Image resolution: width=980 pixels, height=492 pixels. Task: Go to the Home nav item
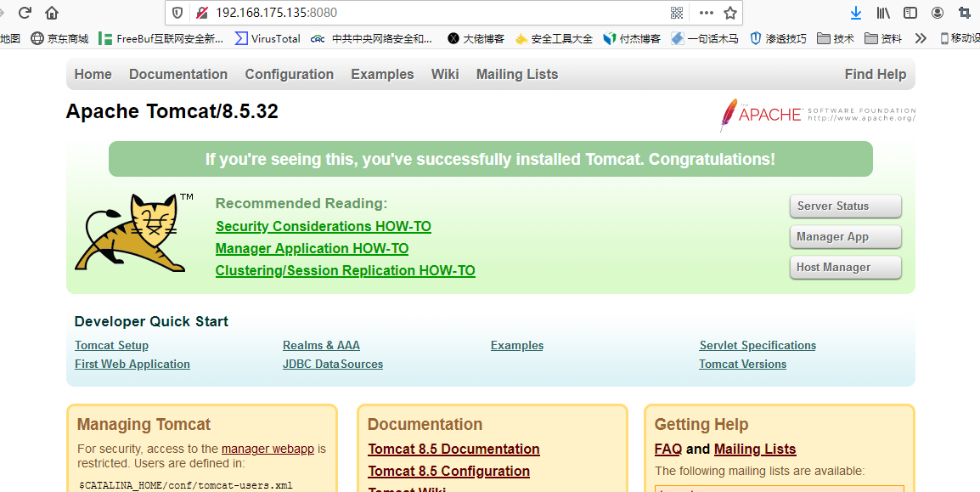(x=93, y=75)
